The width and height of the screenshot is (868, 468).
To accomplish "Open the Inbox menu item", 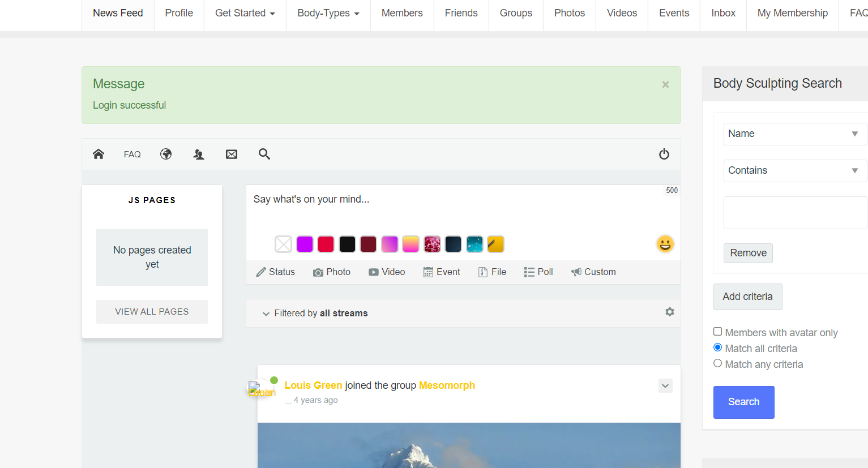I will point(724,13).
